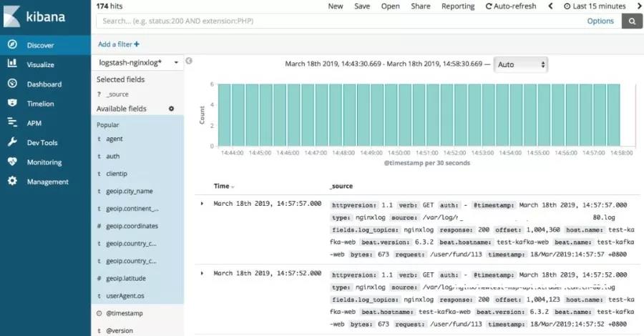The width and height of the screenshot is (644, 336).
Task: Collapse the field sidebar arrow
Action: pyautogui.click(x=189, y=61)
